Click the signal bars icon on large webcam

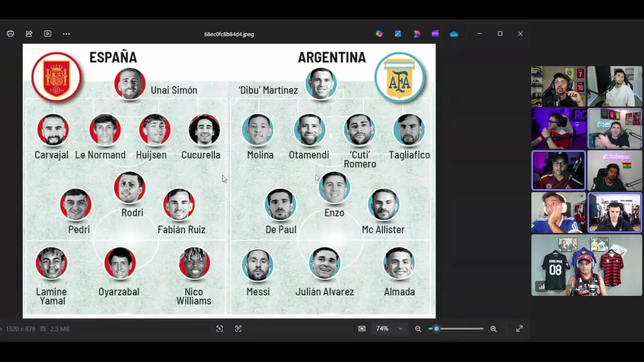pyautogui.click(x=542, y=287)
